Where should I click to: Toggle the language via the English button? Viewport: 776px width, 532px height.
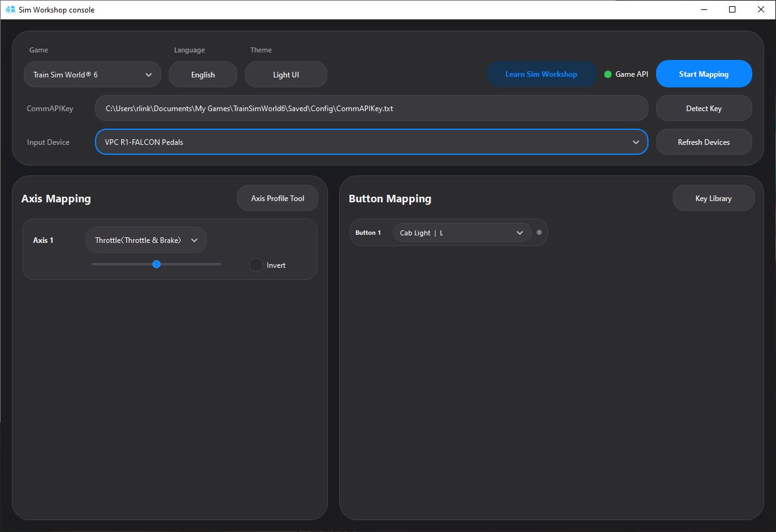pos(202,74)
